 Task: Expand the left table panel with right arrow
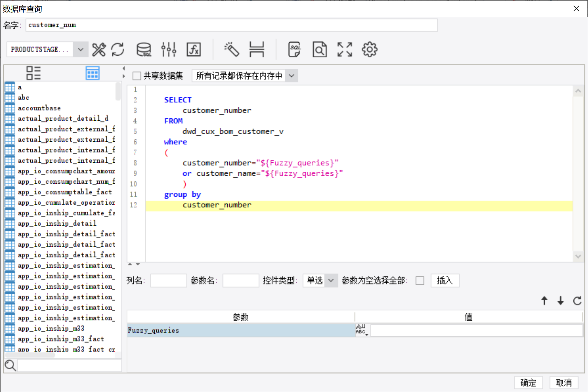click(x=124, y=76)
